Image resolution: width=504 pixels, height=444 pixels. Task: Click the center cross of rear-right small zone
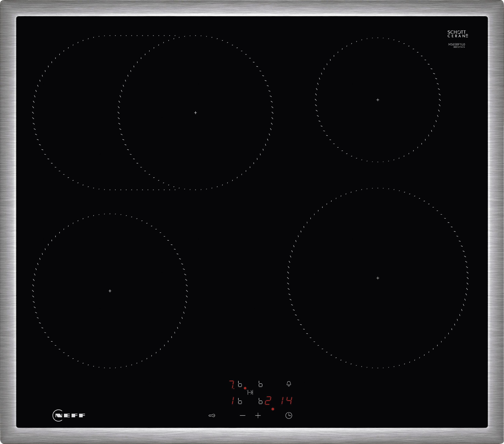click(x=378, y=100)
